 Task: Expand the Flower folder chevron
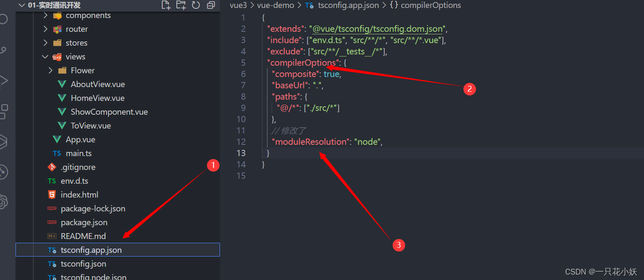50,71
